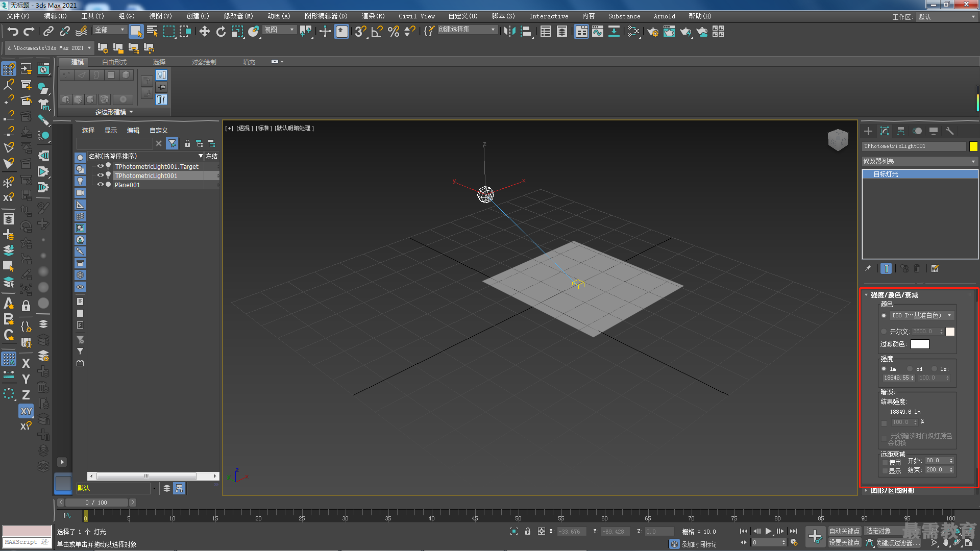The height and width of the screenshot is (551, 980).
Task: Enable the far attenuation 显示 checkbox
Action: [x=885, y=471]
